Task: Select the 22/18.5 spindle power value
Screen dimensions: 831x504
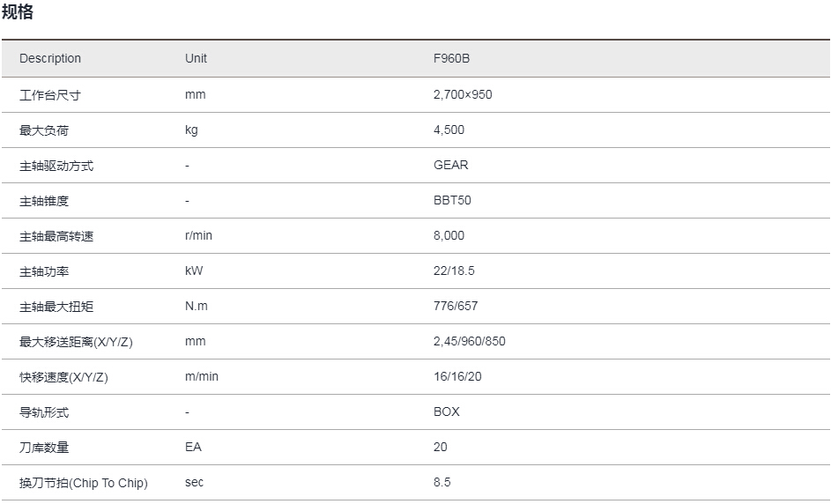Action: (454, 271)
